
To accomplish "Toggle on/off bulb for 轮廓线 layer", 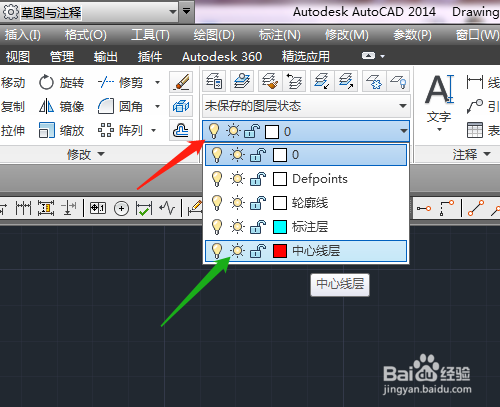I will pos(217,203).
